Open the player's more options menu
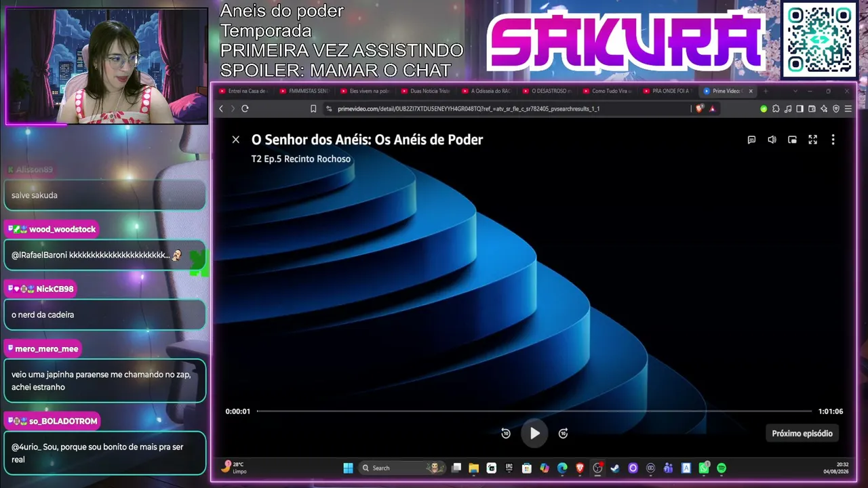 (833, 140)
